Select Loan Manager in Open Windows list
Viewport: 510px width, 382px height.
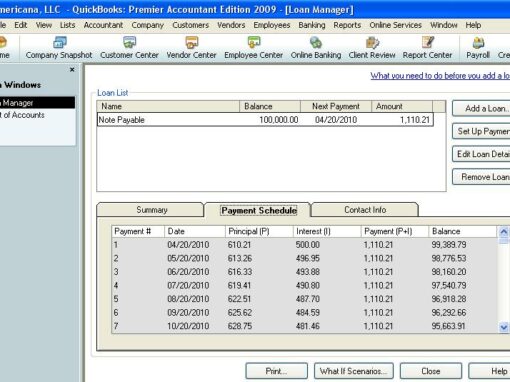pyautogui.click(x=37, y=103)
